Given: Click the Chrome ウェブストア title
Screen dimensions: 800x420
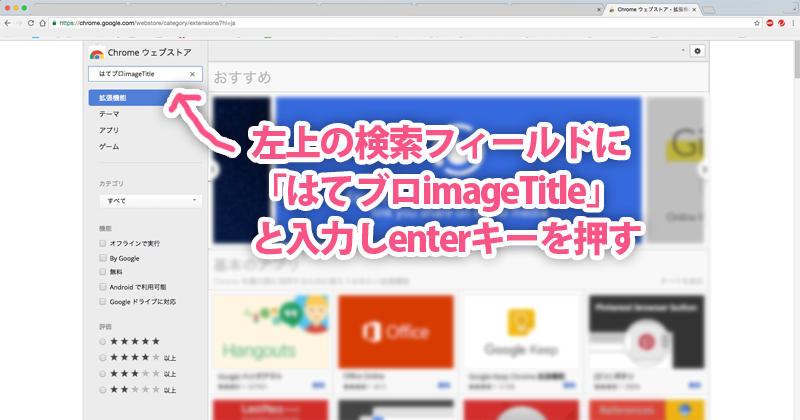Looking at the screenshot, I should [149, 53].
